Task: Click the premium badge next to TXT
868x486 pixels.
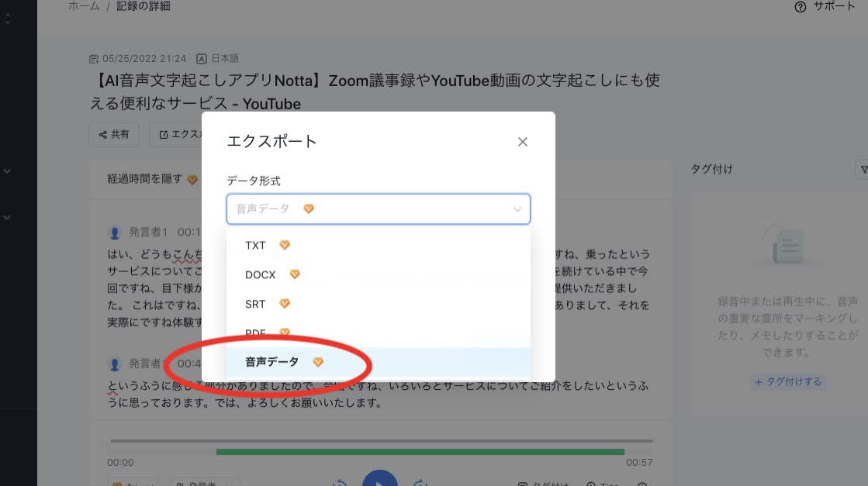Action: pos(285,245)
